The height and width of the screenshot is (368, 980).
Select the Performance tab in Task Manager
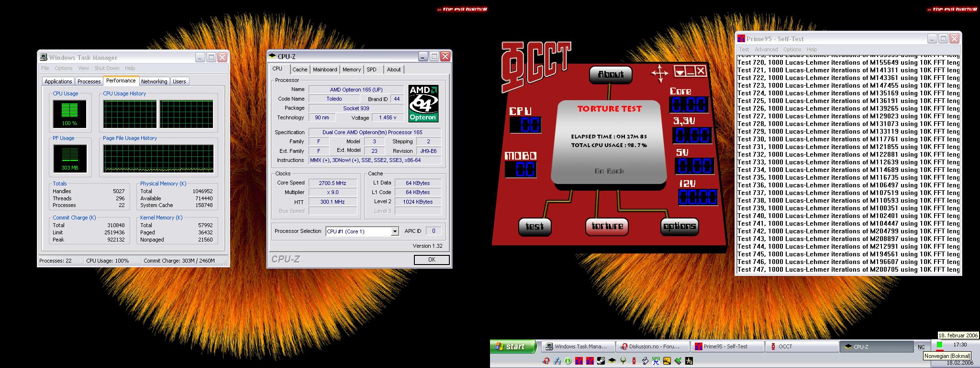pyautogui.click(x=121, y=80)
